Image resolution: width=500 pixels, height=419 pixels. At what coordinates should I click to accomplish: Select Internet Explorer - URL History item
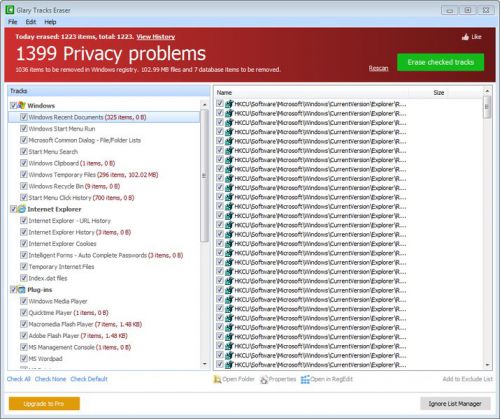70,221
